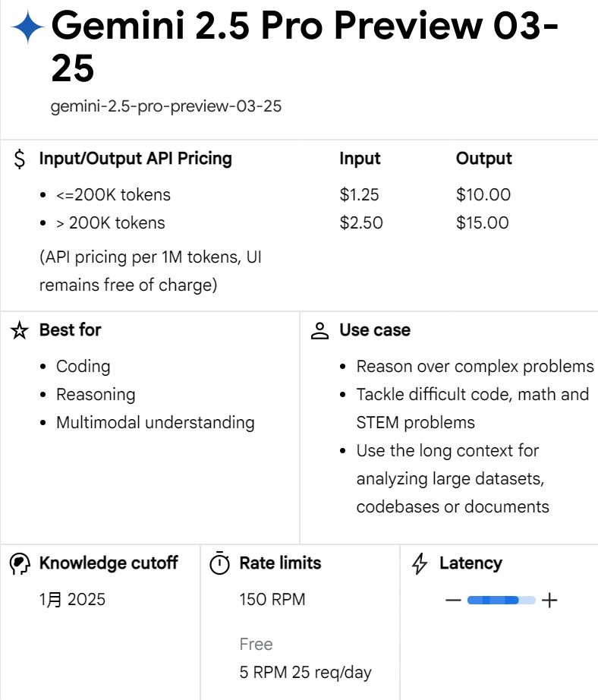Click the 150 RPM rate limit value
The height and width of the screenshot is (700, 598).
coord(272,600)
